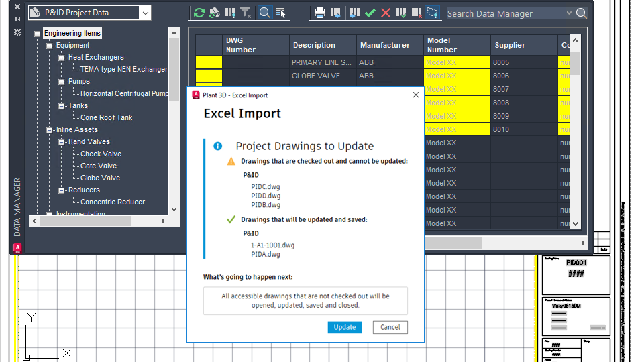Click the Export data icon
The image size is (644, 362).
click(335, 13)
